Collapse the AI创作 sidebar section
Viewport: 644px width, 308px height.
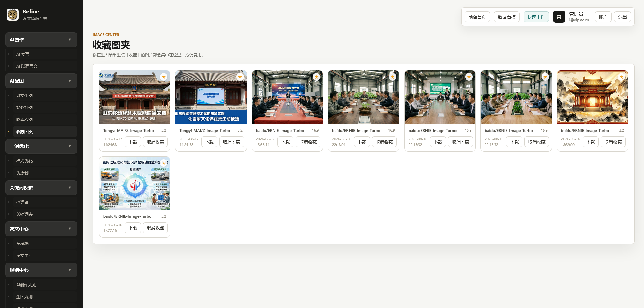click(70, 40)
